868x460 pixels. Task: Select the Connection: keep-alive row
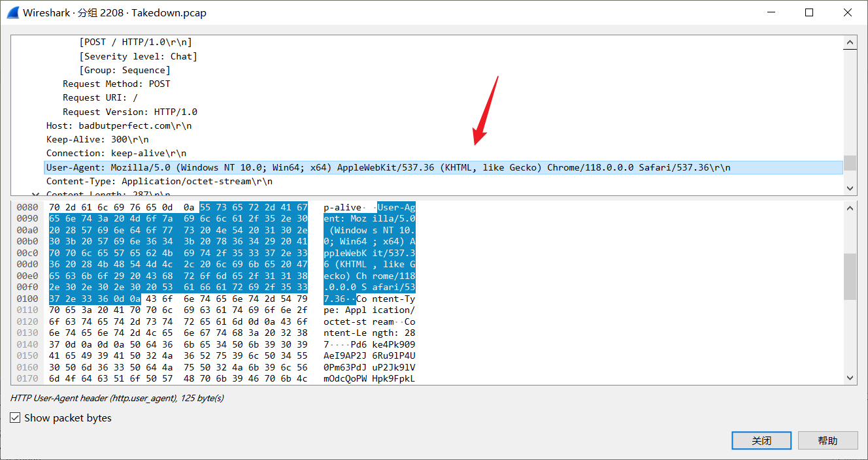tap(116, 153)
